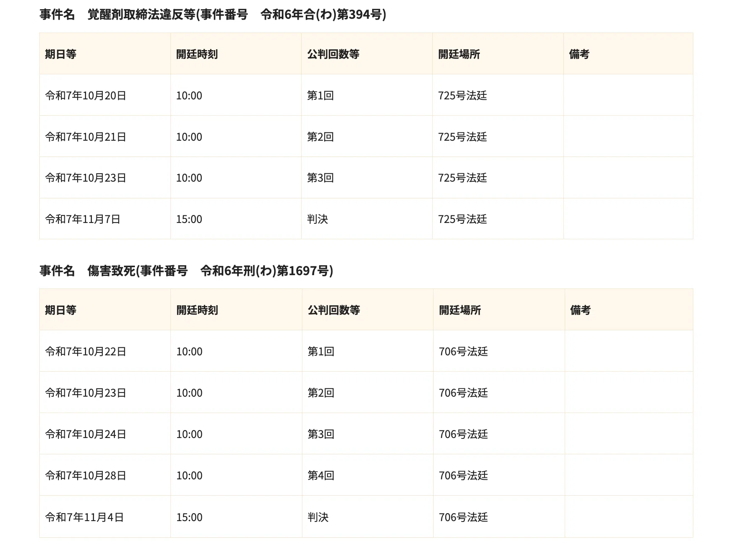Click 725号法廷 in the 第1回 row

click(x=462, y=96)
